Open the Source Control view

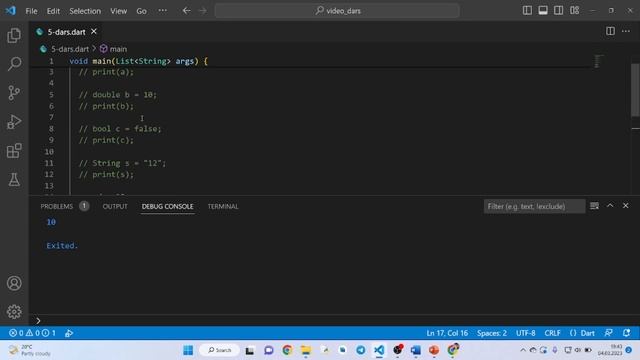pyautogui.click(x=14, y=93)
